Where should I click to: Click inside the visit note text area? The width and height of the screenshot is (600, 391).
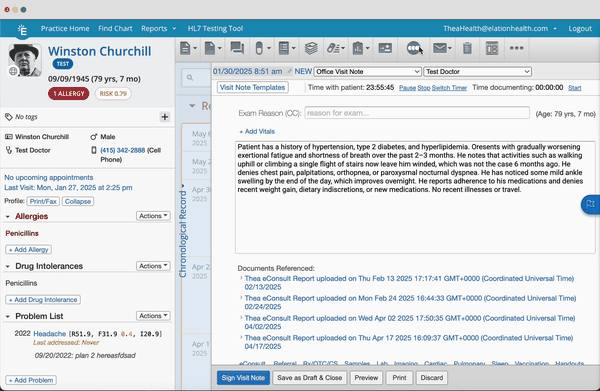(415, 197)
